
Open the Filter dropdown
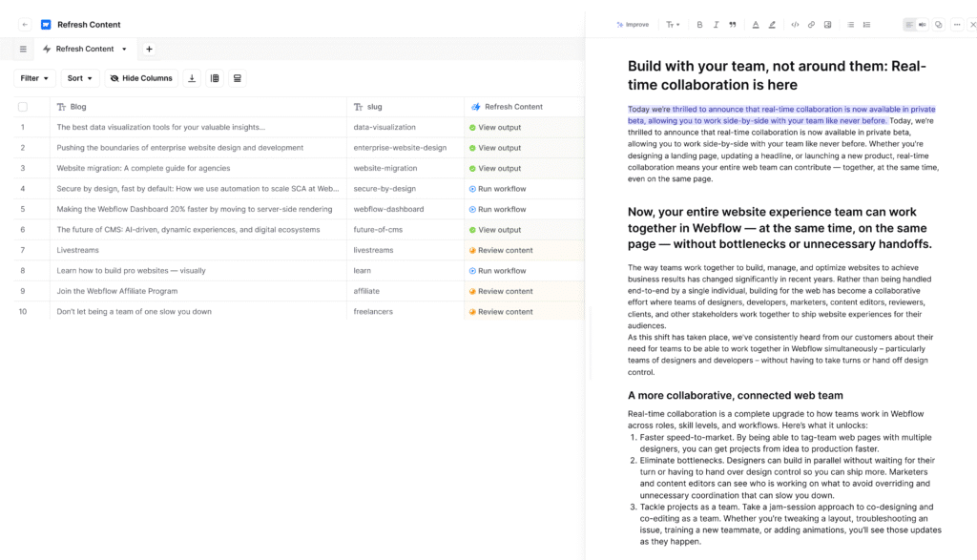tap(33, 78)
